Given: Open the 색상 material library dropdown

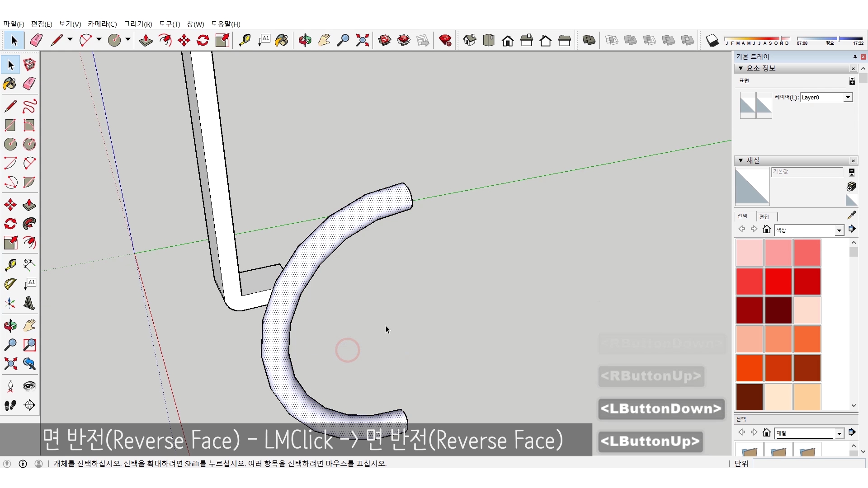Looking at the screenshot, I should tap(839, 230).
